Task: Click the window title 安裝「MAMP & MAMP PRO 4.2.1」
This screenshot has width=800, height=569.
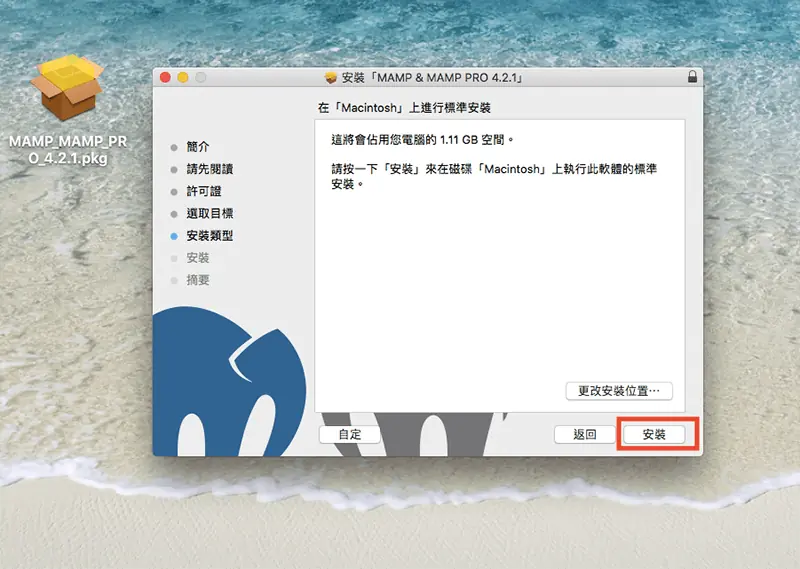Action: [432, 78]
